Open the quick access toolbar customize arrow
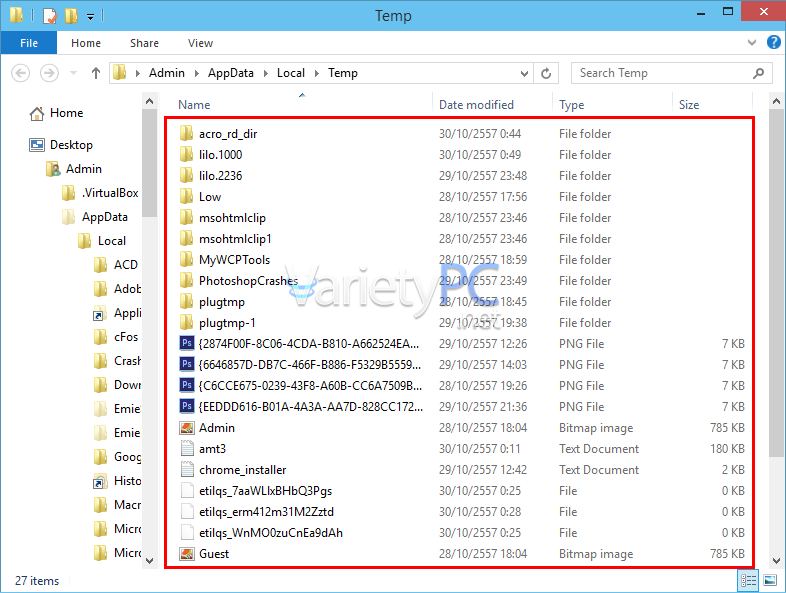 click(90, 17)
